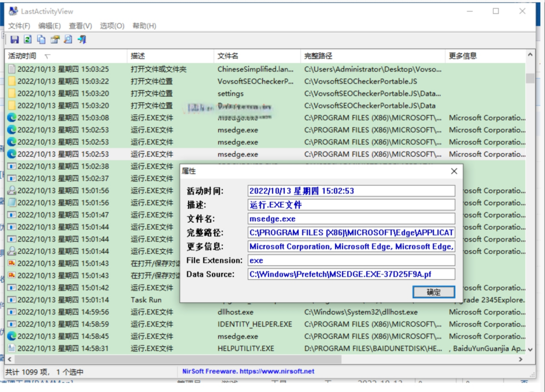545x392 pixels.
Task: Click the Find (magnifier) toolbar icon
Action: (x=68, y=39)
